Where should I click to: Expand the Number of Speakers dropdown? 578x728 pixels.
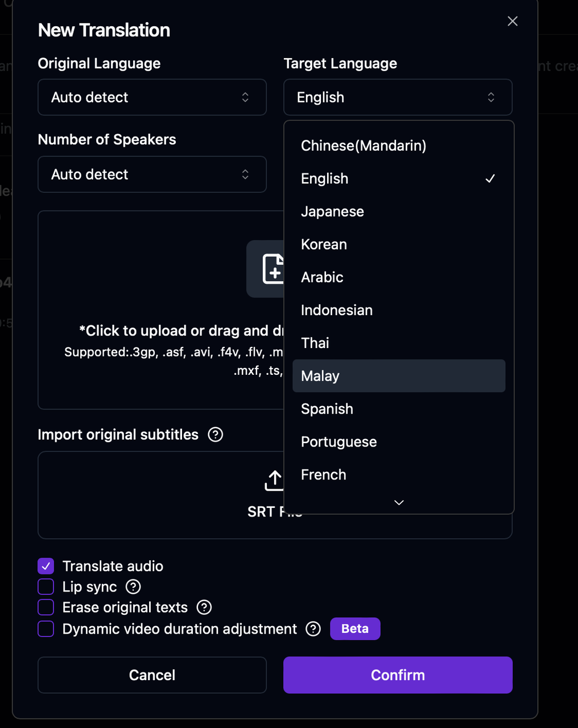click(x=152, y=174)
